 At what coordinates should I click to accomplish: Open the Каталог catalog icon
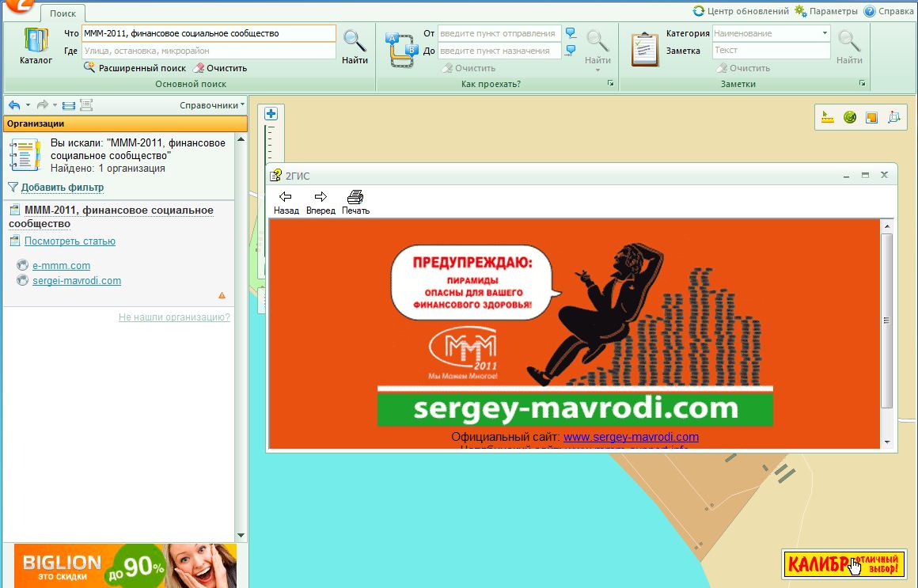(x=36, y=47)
